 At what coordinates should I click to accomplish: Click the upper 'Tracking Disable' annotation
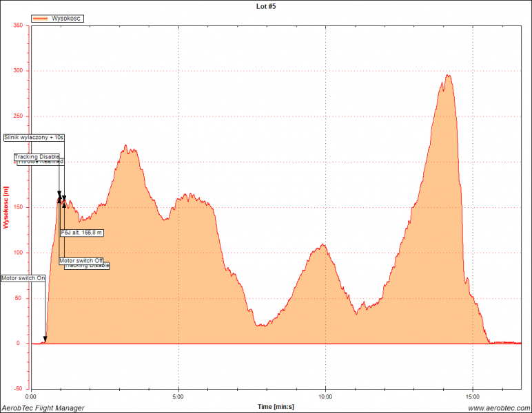pyautogui.click(x=37, y=157)
